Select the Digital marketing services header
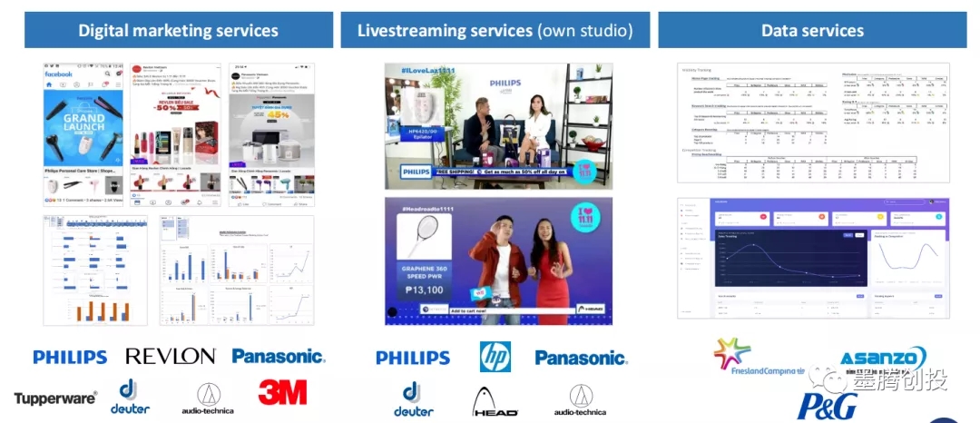Image resolution: width=980 pixels, height=423 pixels. click(x=179, y=29)
